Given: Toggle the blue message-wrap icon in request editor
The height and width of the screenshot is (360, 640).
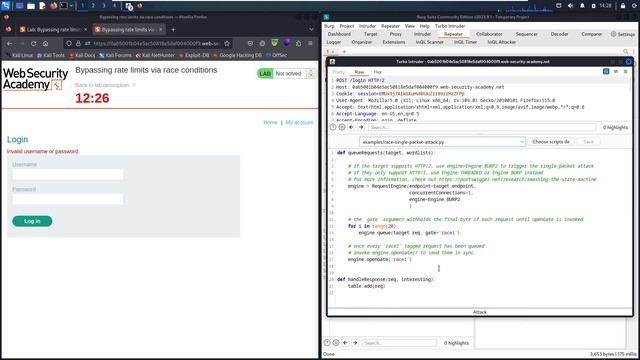Looking at the screenshot, I should point(606,71).
